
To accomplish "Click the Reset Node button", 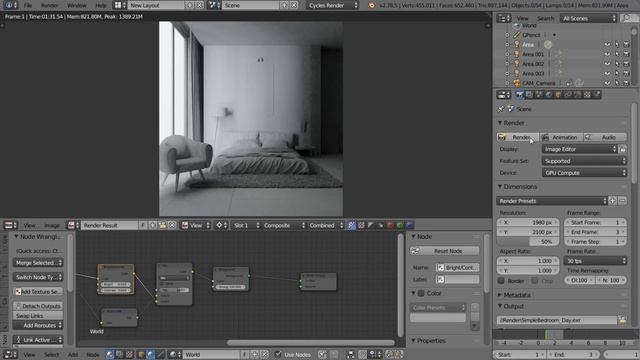I will click(x=444, y=251).
